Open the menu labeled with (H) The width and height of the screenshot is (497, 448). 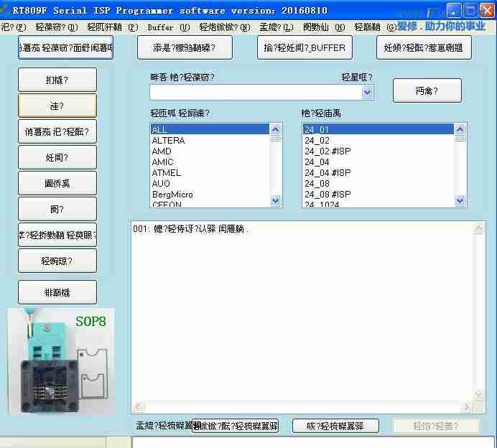(x=324, y=27)
